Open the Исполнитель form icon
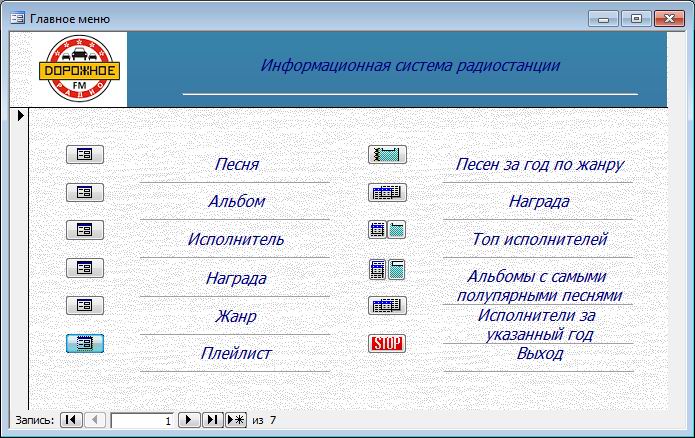The image size is (695, 438). point(85,230)
